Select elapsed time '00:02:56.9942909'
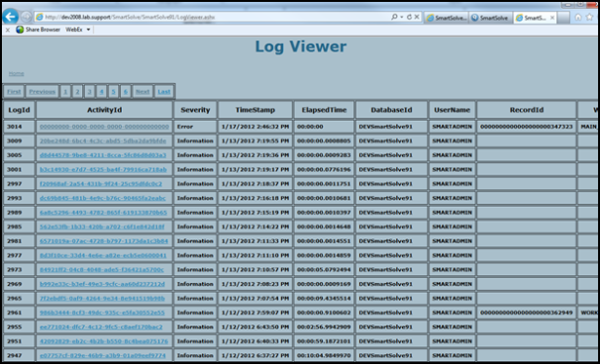Screen dimensions: 600x364 [x=324, y=327]
